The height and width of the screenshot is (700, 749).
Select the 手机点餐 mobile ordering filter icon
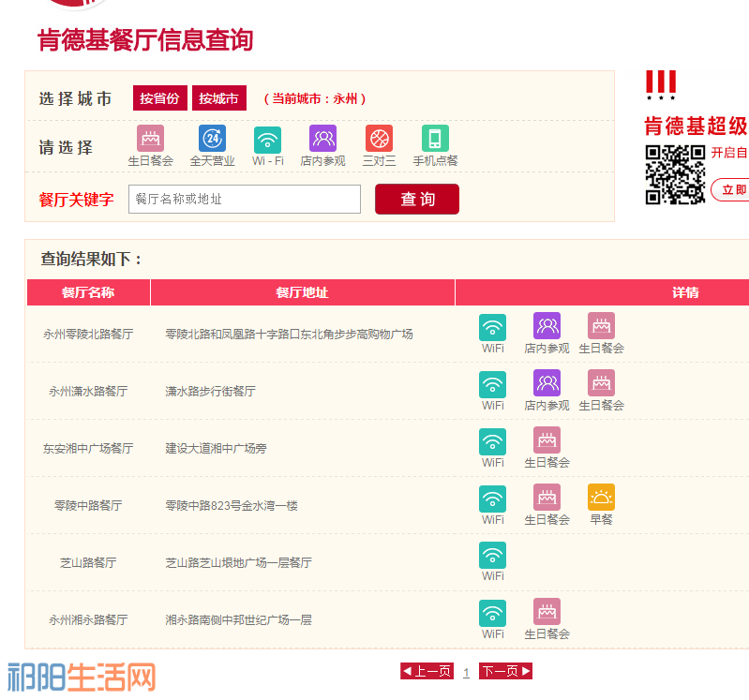[x=435, y=139]
